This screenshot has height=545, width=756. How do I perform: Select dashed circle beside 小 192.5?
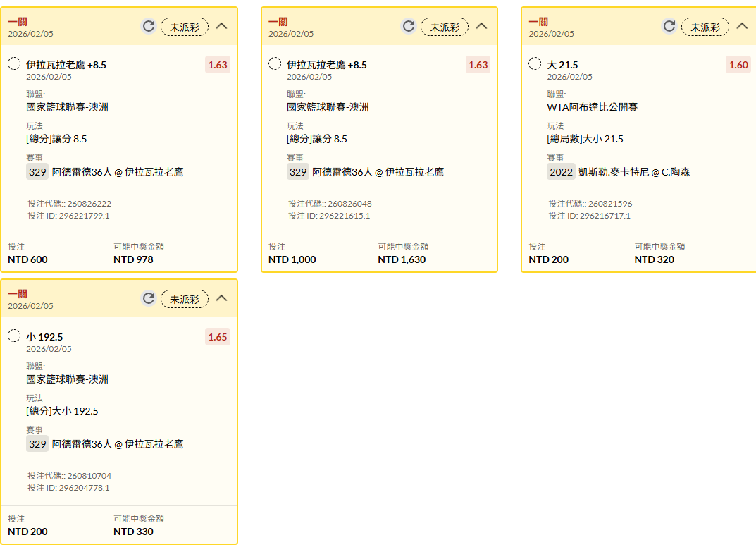pyautogui.click(x=14, y=336)
